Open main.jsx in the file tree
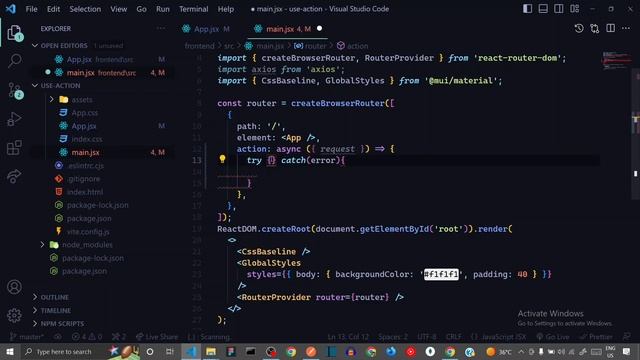Viewport: 640px width, 360px height. coord(85,152)
